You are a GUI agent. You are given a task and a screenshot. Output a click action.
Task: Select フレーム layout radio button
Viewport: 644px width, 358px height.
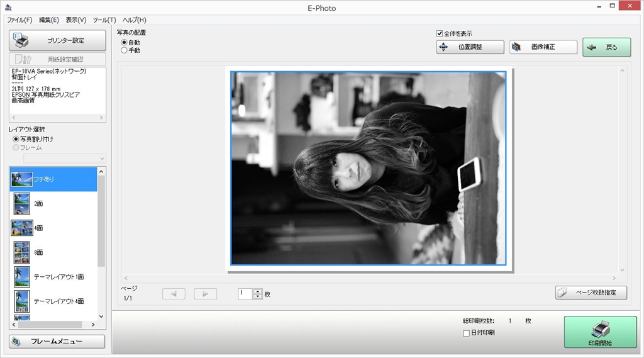click(16, 148)
